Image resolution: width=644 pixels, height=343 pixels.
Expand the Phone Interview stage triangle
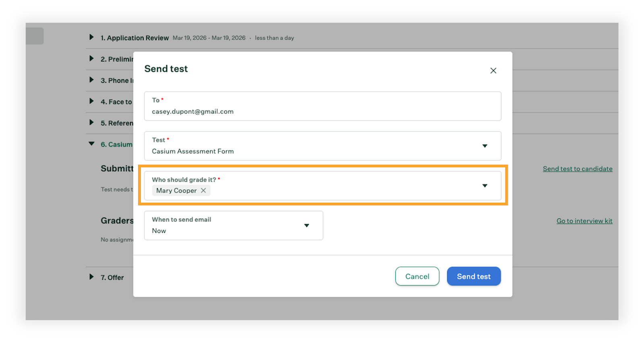(x=91, y=80)
